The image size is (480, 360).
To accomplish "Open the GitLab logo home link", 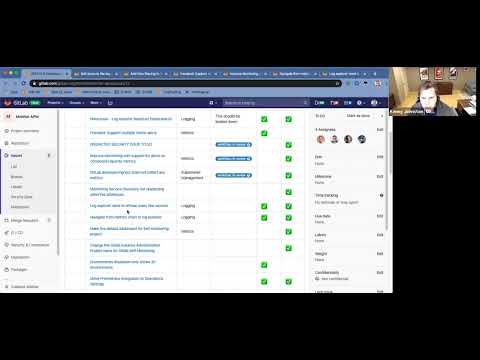I will (17, 103).
